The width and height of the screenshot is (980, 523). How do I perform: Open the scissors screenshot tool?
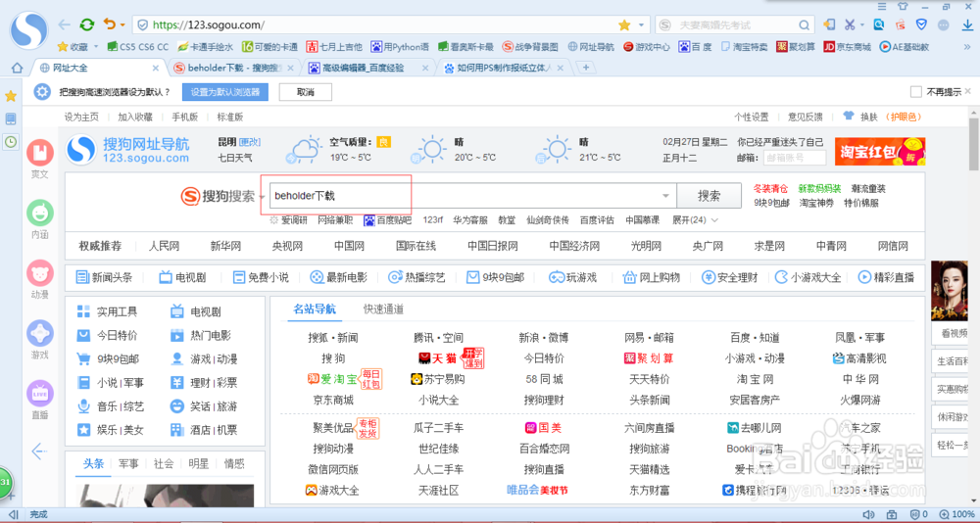850,25
